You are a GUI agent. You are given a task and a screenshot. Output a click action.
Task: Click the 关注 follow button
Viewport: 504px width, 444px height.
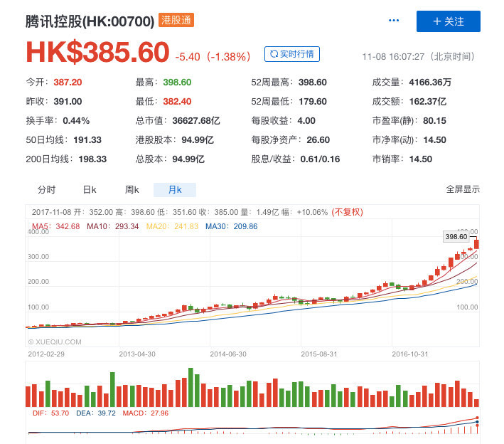pos(448,21)
